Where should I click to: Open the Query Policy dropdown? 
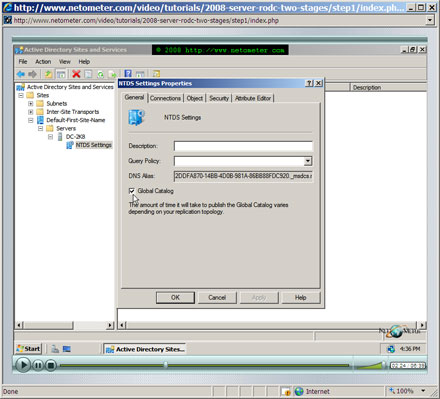click(x=308, y=161)
